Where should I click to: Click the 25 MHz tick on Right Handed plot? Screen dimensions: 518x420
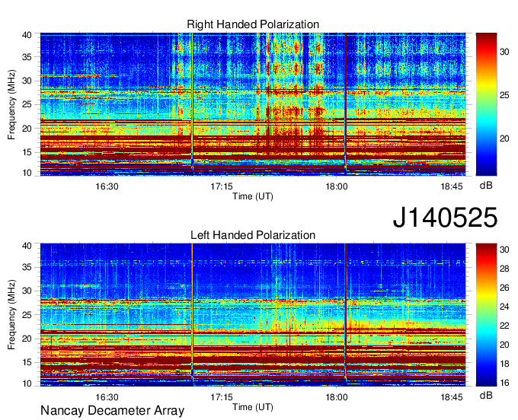click(27, 105)
